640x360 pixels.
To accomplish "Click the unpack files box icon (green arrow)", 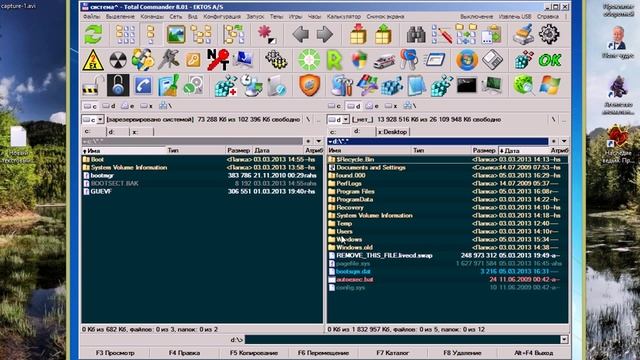I will coord(383,34).
